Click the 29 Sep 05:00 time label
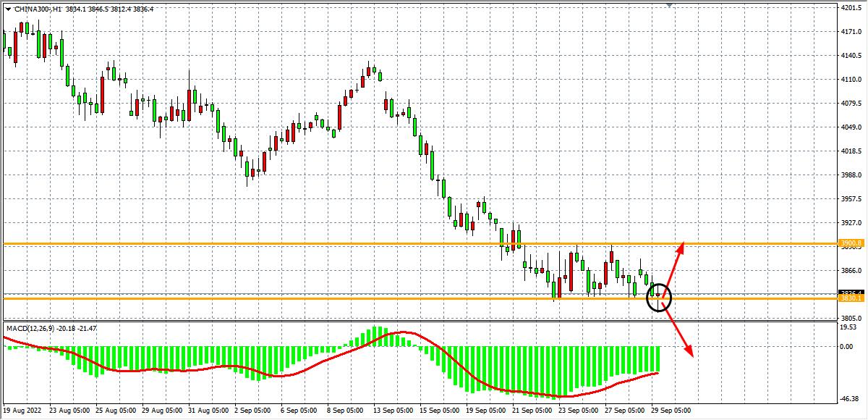868x420 pixels. coord(671,410)
